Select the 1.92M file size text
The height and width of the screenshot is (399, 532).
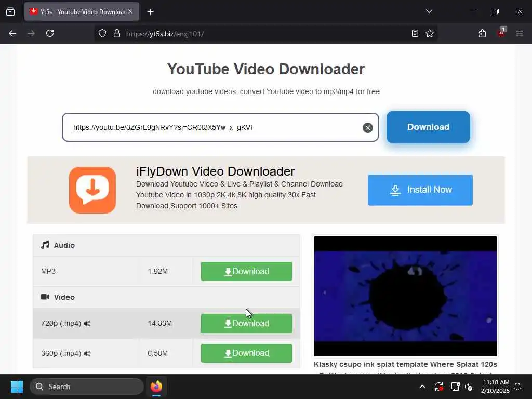[x=158, y=271]
